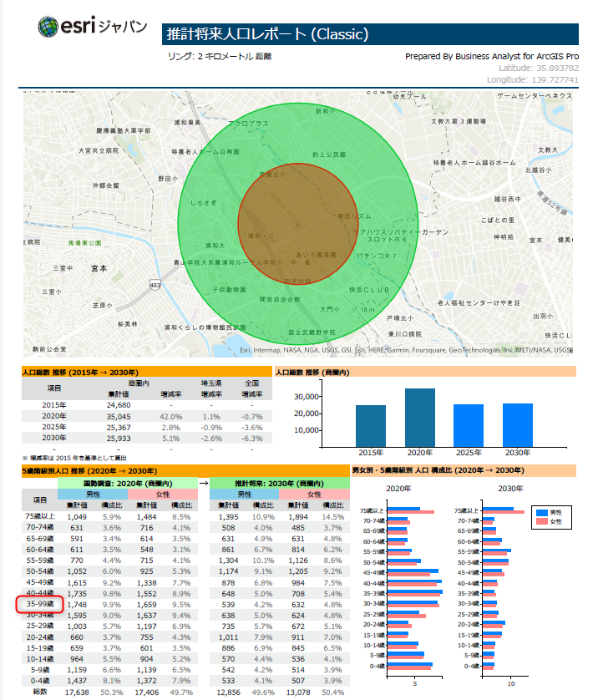Click the 越谷西中 map label
This screenshot has height=700, width=593.
[x=507, y=199]
